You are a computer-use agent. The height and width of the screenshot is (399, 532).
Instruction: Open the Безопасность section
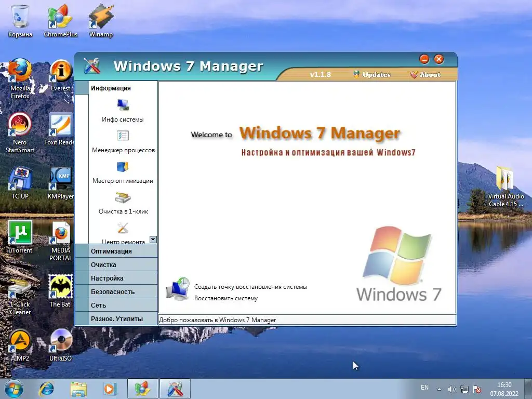pyautogui.click(x=116, y=292)
